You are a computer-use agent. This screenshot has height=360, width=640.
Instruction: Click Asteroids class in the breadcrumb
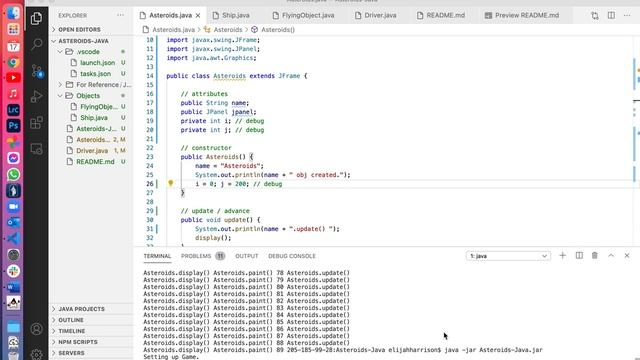coord(228,30)
